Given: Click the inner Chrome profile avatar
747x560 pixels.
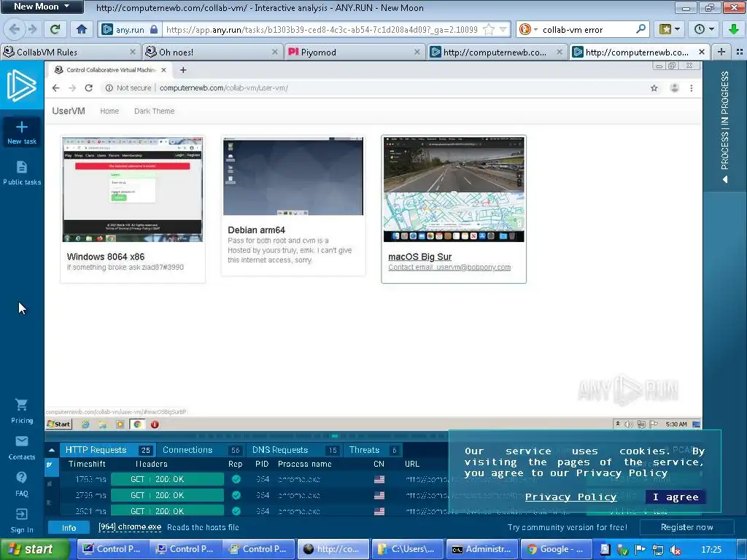Looking at the screenshot, I should pyautogui.click(x=674, y=88).
